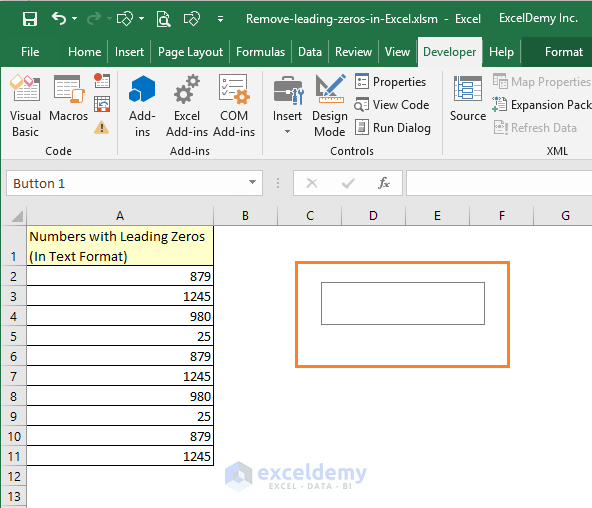Select cell A4 containing 980
The height and width of the screenshot is (508, 592).
(120, 316)
